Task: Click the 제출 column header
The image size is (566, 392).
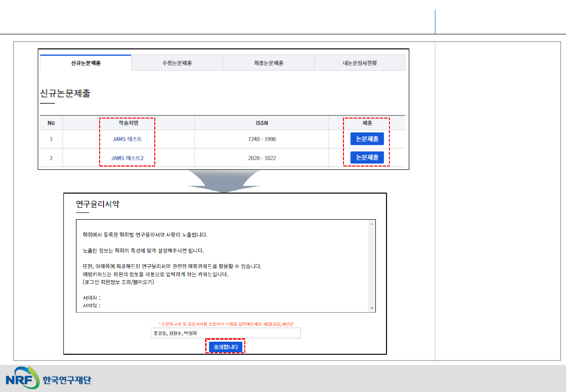Action: point(367,123)
